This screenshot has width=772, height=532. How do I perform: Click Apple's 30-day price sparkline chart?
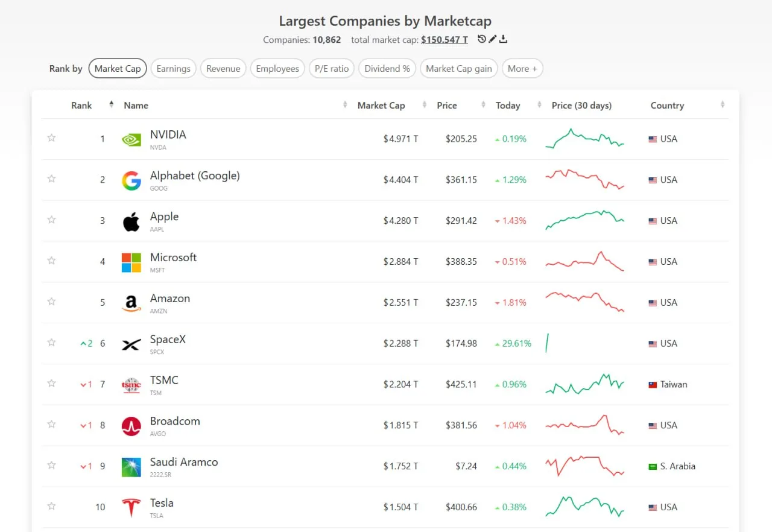[x=585, y=220]
